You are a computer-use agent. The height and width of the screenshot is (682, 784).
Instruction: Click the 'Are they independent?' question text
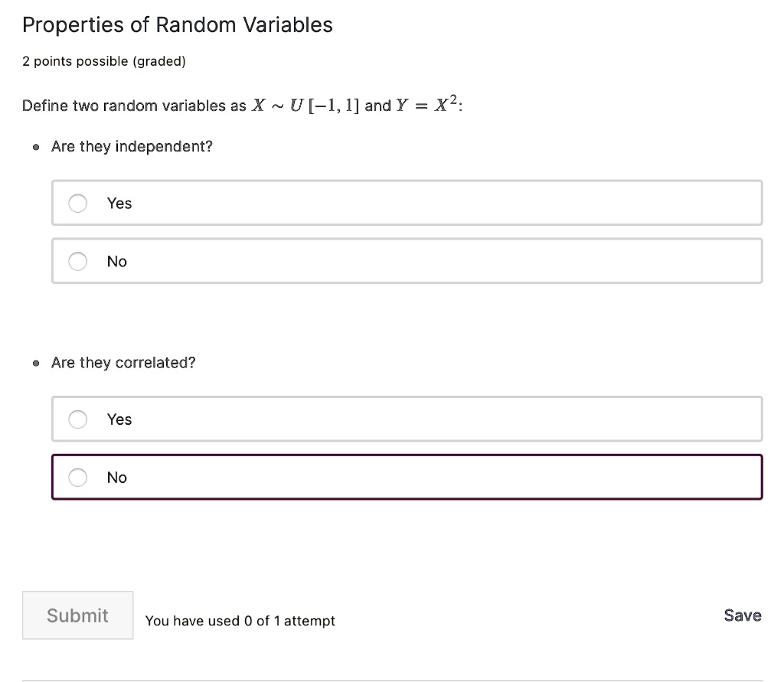pyautogui.click(x=132, y=146)
